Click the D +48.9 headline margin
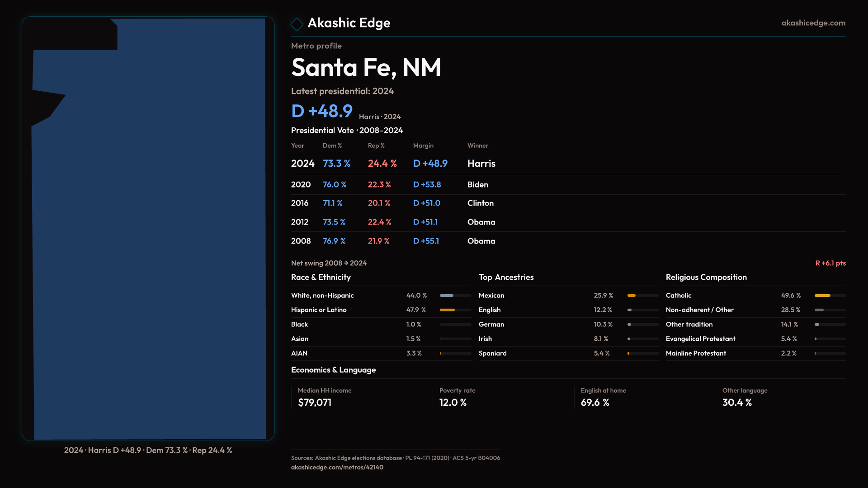The width and height of the screenshot is (868, 488). coord(322,111)
